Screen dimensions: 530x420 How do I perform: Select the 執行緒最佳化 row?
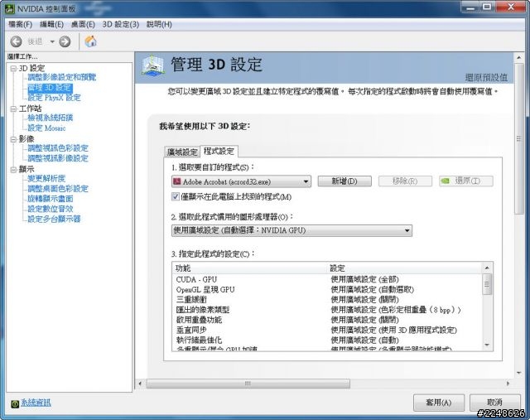[x=327, y=340]
